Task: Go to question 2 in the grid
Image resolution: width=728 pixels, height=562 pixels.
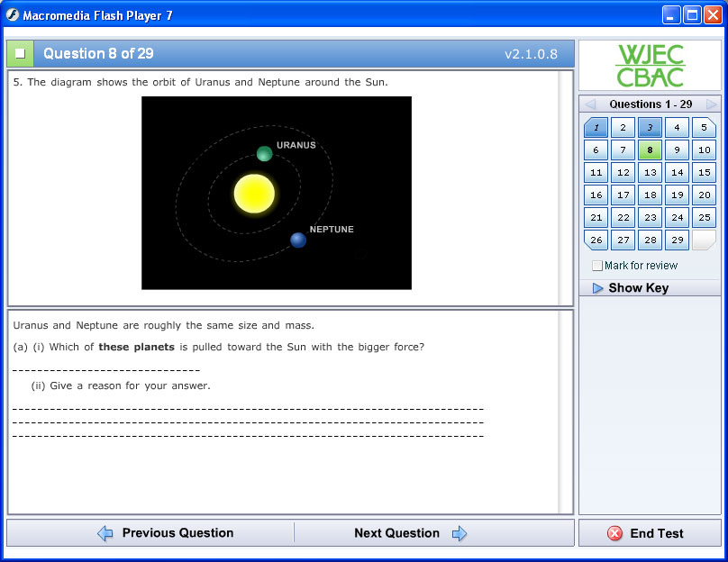Action: pyautogui.click(x=623, y=127)
